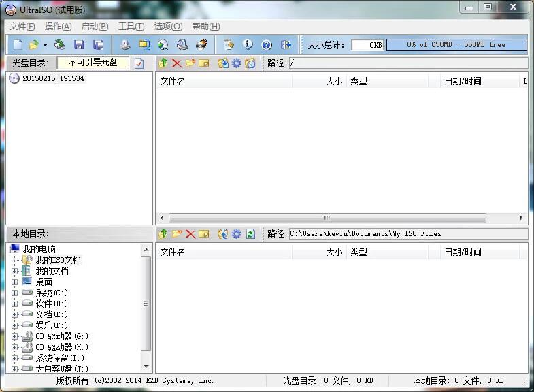This screenshot has height=392, width=534.
Task: Click the Mount to virtual drive icon
Action: 182,45
